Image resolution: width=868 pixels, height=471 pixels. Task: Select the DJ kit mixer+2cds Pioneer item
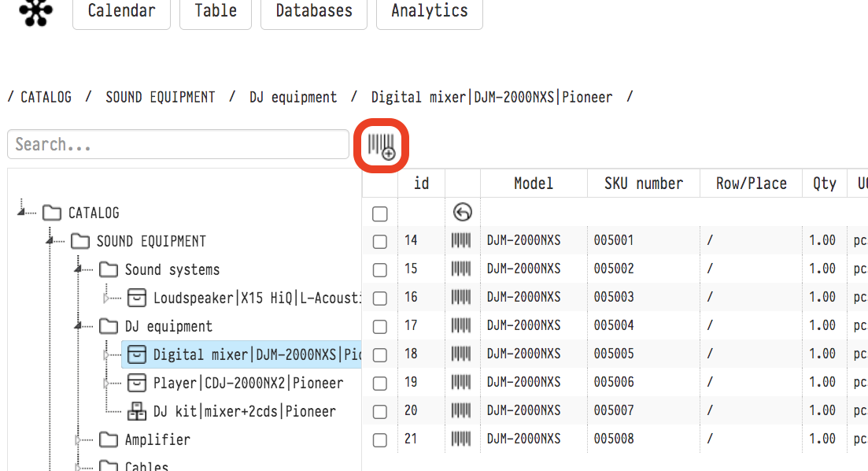(244, 411)
